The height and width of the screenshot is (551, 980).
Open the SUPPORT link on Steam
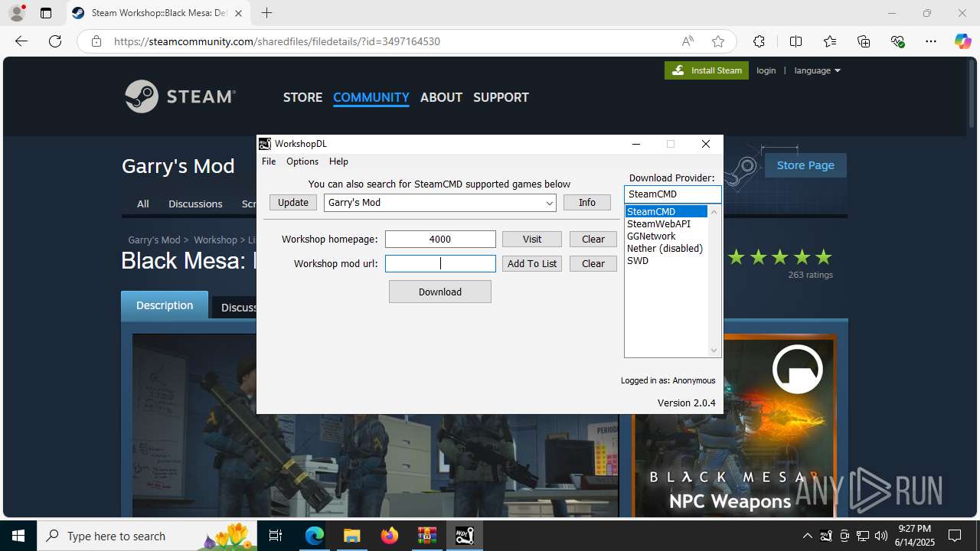[x=501, y=97]
